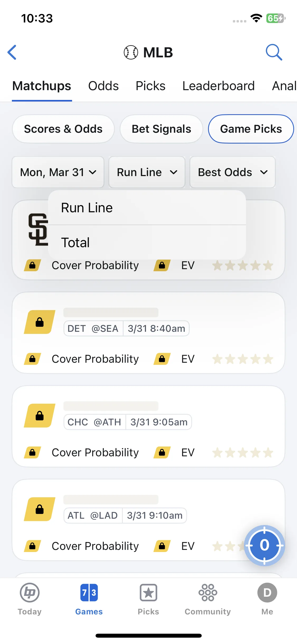Switch to the Leaderboard tab
297x644 pixels.
(219, 86)
